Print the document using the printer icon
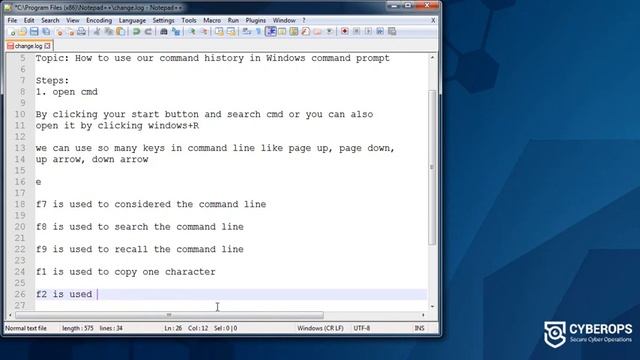The height and width of the screenshot is (360, 640). pyautogui.click(x=82, y=31)
